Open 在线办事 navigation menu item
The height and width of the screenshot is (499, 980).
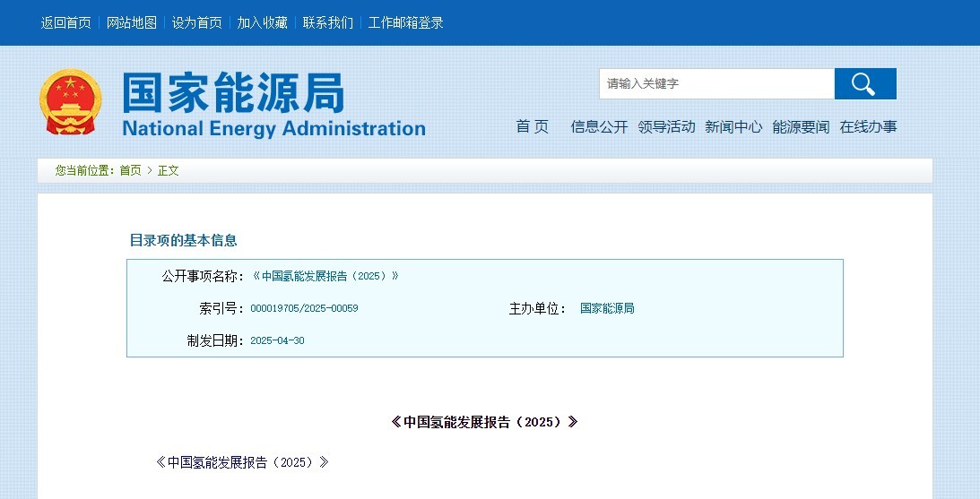pos(868,127)
